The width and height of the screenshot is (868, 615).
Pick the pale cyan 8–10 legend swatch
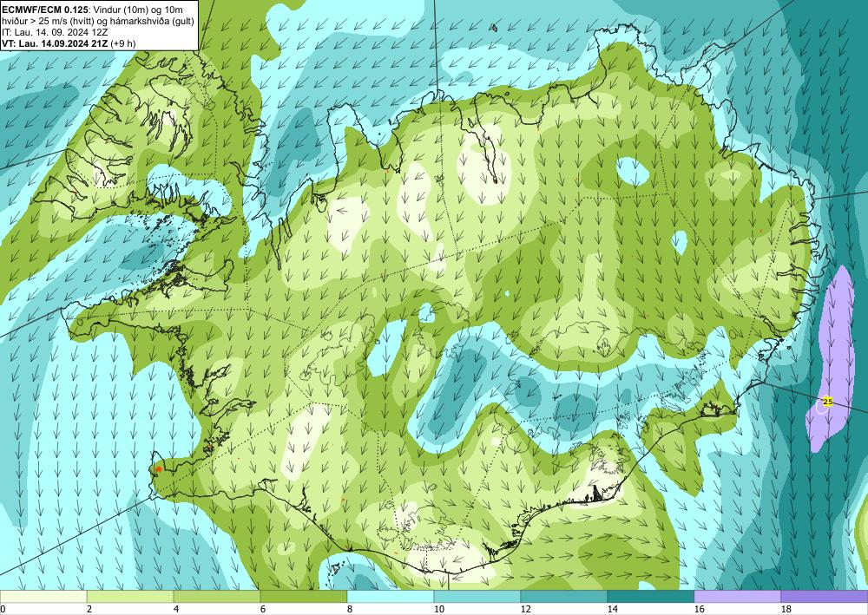391,597
